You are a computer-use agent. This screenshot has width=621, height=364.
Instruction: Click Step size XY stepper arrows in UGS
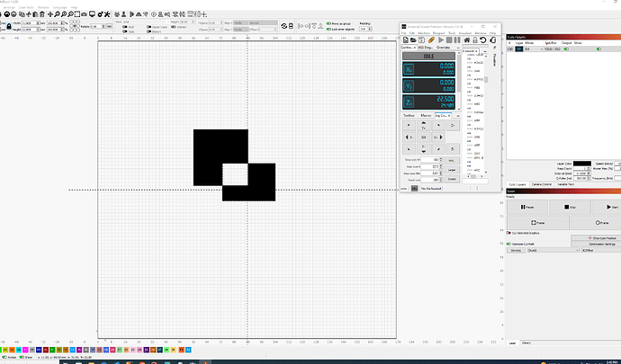point(441,159)
